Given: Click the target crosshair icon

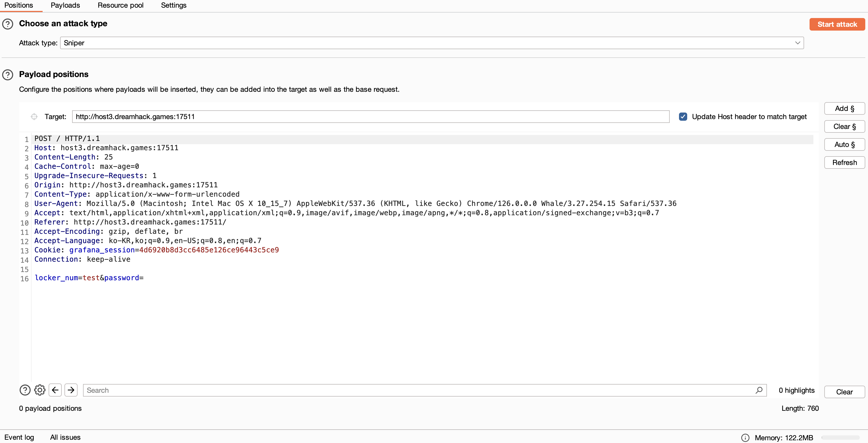Looking at the screenshot, I should tap(34, 117).
